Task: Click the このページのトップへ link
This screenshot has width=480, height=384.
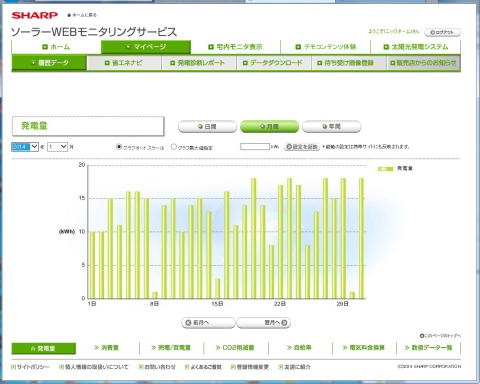Action: (x=440, y=336)
